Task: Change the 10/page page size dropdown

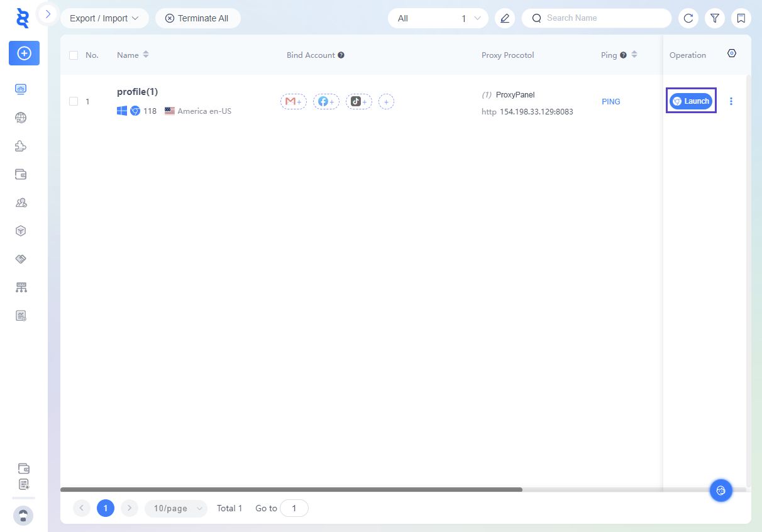Action: tap(175, 508)
